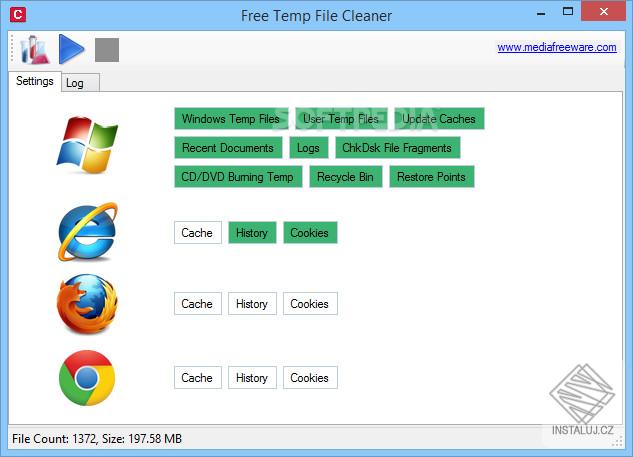
Task: Click File Count 1372 status text
Action: (x=97, y=438)
